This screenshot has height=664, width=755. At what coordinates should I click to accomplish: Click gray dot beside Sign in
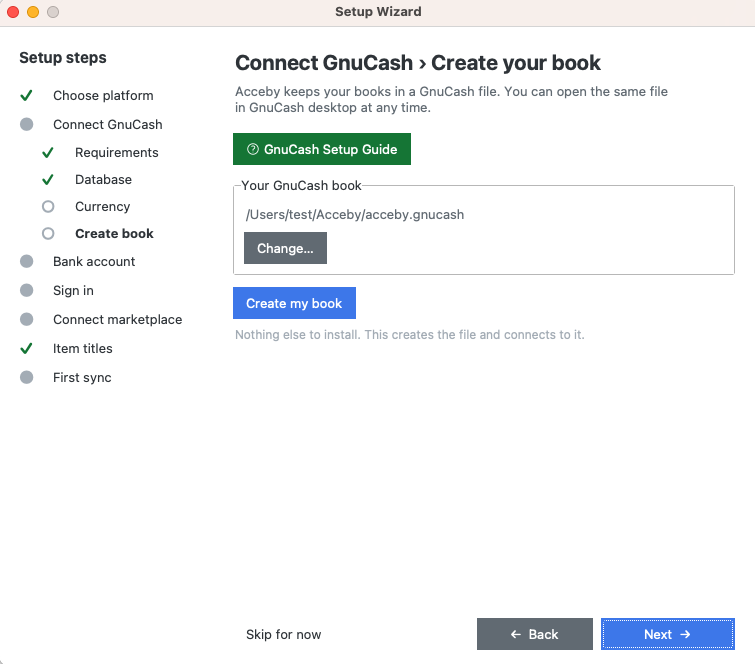point(26,290)
